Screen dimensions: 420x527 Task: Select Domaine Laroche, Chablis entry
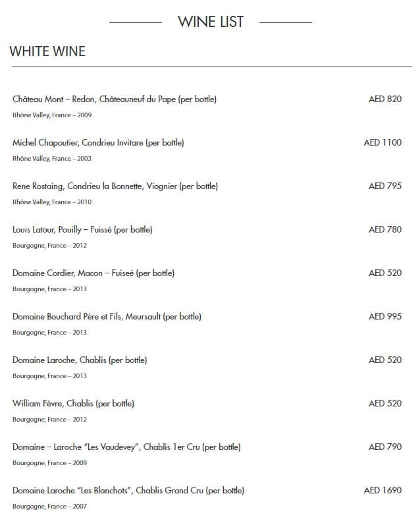click(80, 360)
